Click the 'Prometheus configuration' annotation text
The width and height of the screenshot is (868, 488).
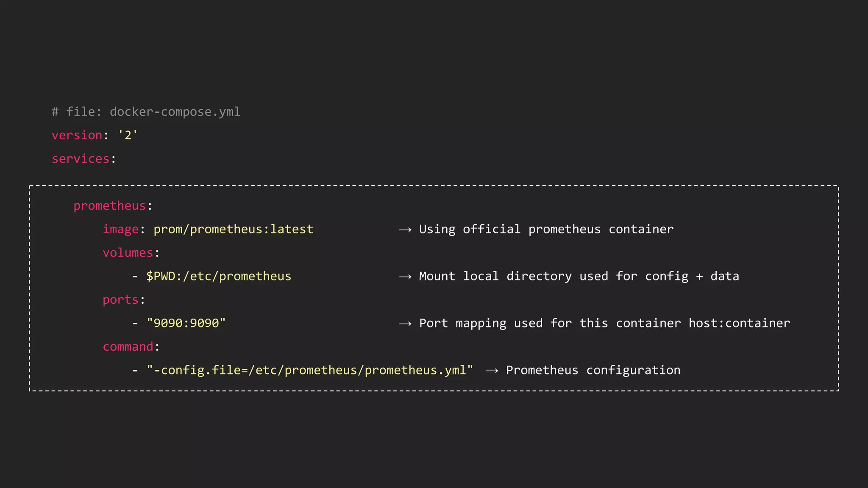(x=593, y=370)
